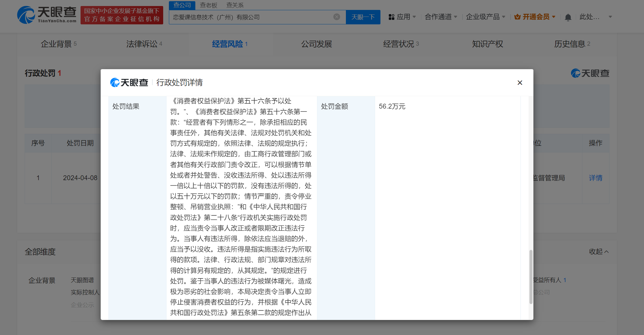
Task: Click the crown icon next to 开通会员
Action: pos(517,17)
